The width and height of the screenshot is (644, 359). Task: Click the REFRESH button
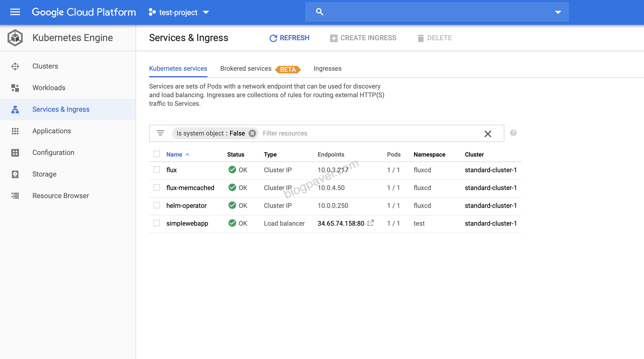click(290, 38)
